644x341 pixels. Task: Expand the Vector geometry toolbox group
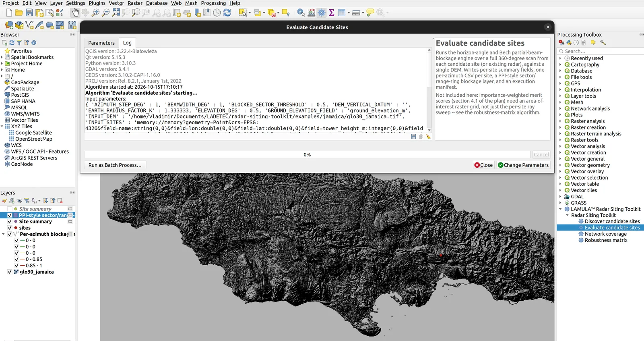(560, 165)
